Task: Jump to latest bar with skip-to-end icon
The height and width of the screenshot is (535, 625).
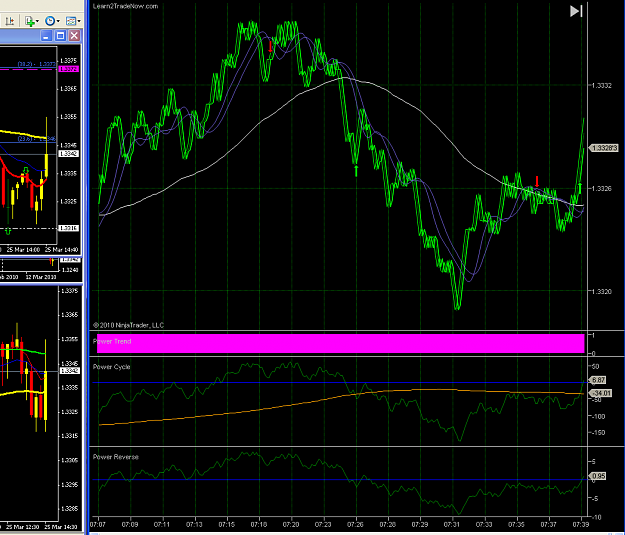Action: [x=576, y=11]
